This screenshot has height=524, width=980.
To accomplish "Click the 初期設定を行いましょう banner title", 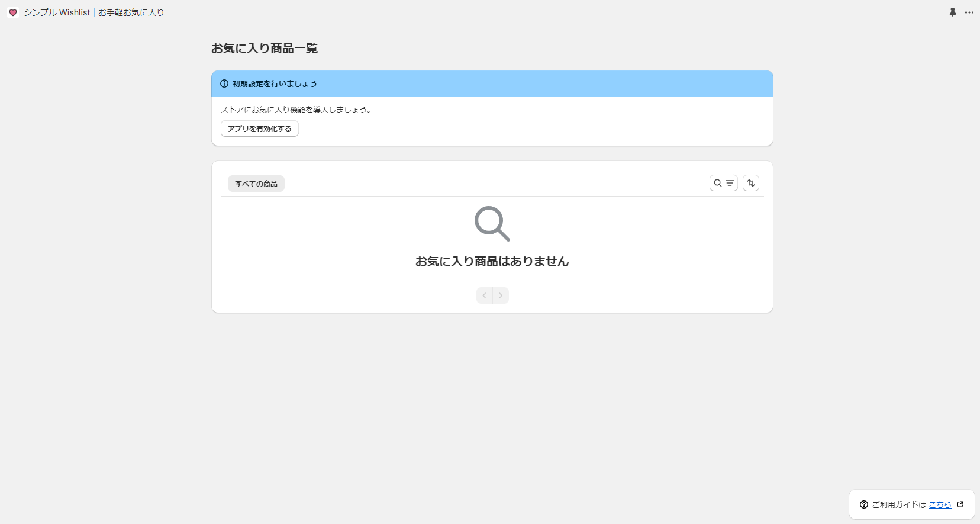I will [x=275, y=83].
